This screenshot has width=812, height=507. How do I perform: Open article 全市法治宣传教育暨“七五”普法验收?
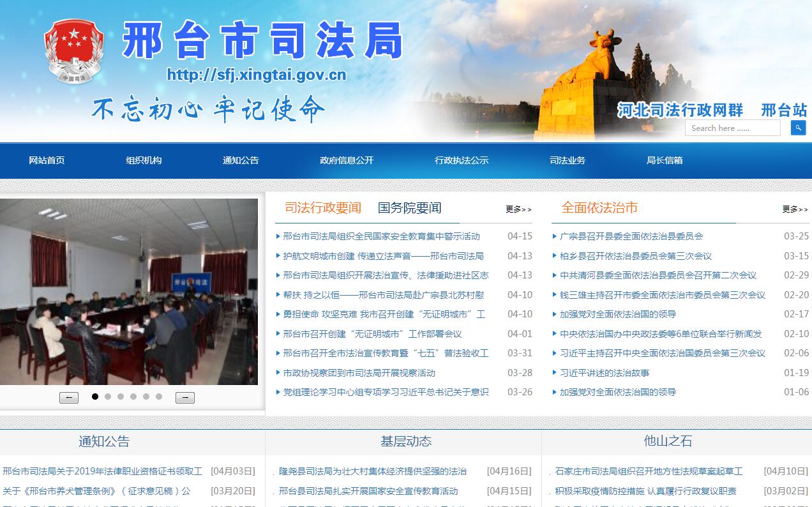[x=386, y=353]
